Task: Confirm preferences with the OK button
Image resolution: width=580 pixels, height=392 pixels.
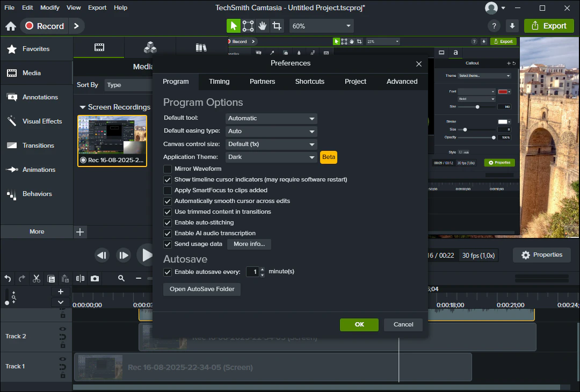Action: 359,324
